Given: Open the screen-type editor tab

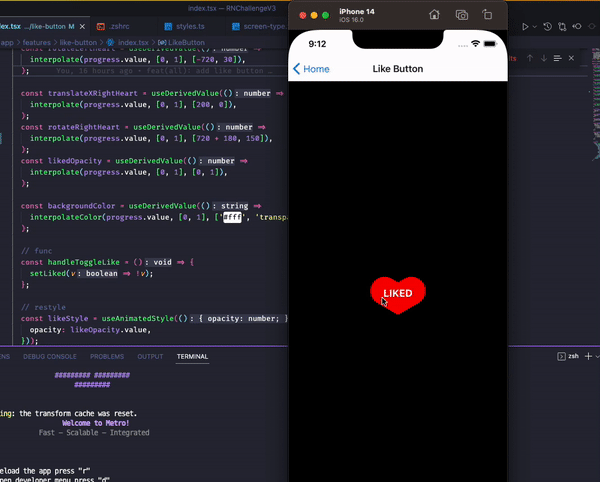Looking at the screenshot, I should 259,26.
